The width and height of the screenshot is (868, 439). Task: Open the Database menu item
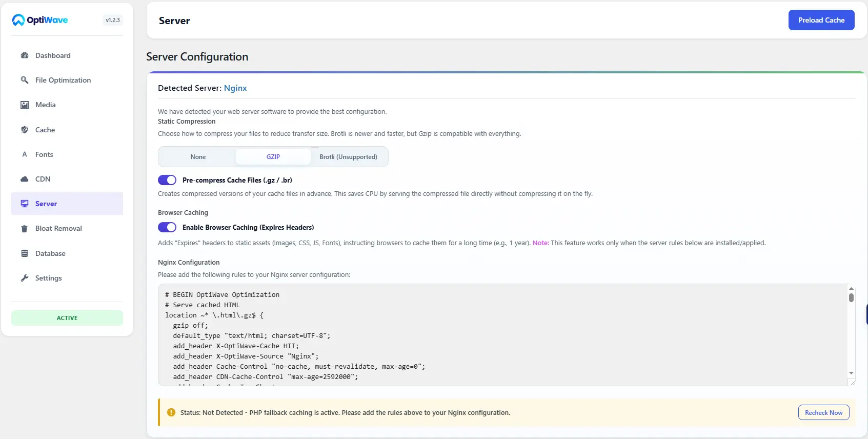coord(67,253)
